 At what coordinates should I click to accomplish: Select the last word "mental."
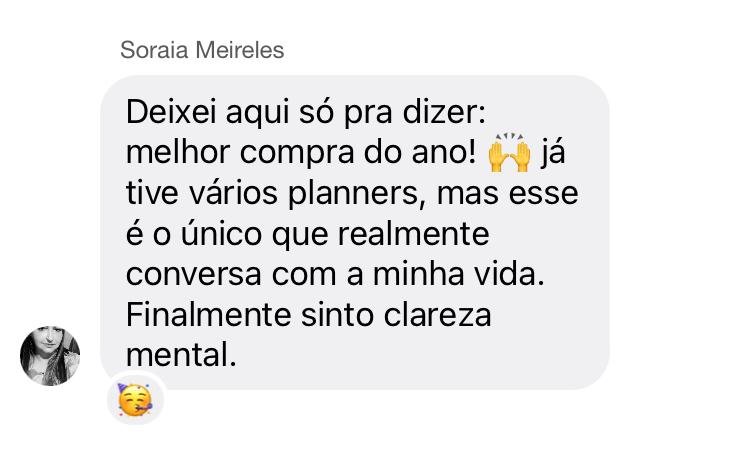tap(181, 356)
